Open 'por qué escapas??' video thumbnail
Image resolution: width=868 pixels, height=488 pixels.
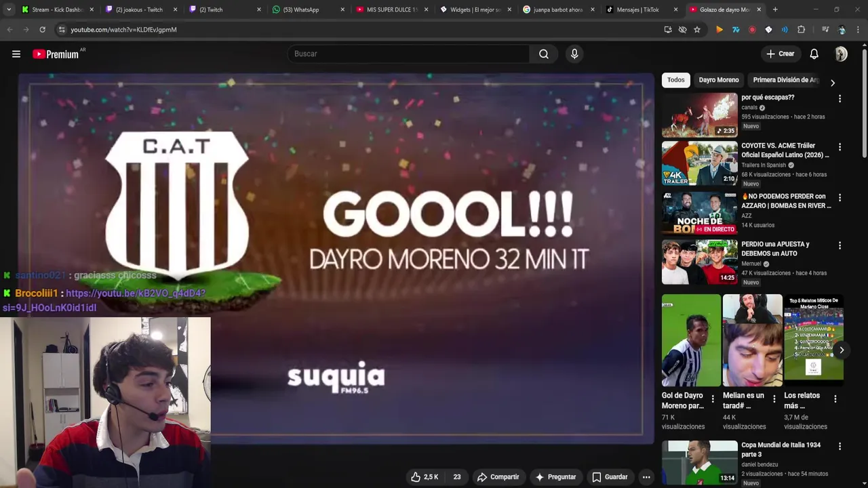[700, 115]
